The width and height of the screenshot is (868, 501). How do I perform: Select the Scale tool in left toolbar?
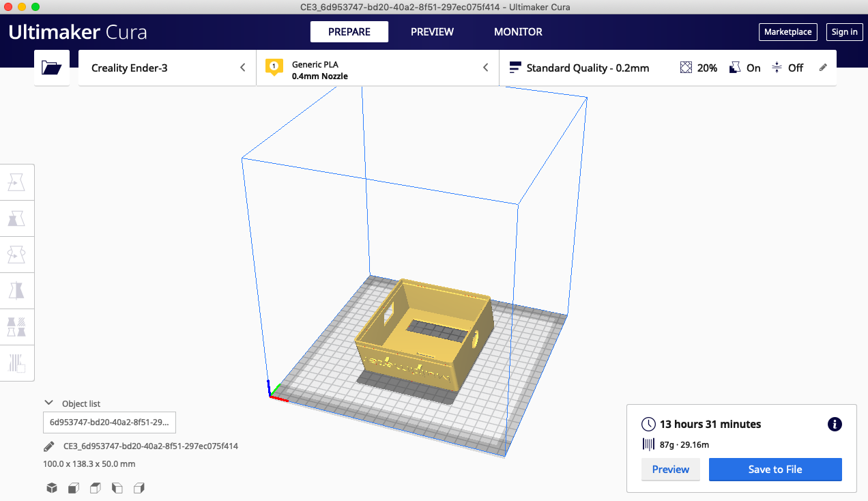coord(16,218)
